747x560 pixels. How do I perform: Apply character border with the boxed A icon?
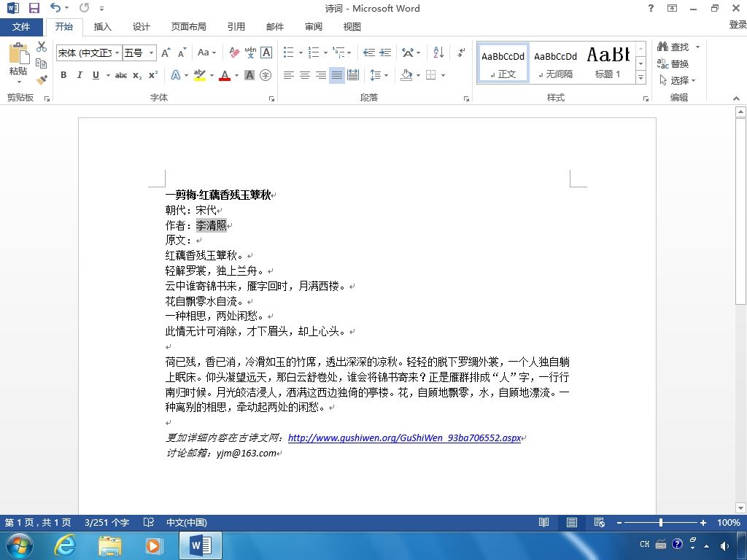266,52
